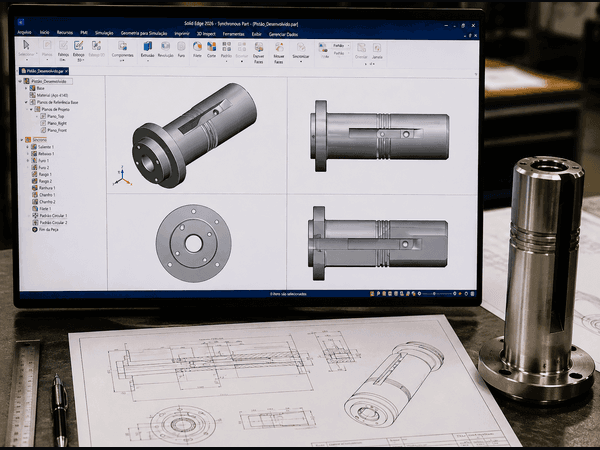
Task: Open the Recursos tab
Action: pos(65,33)
